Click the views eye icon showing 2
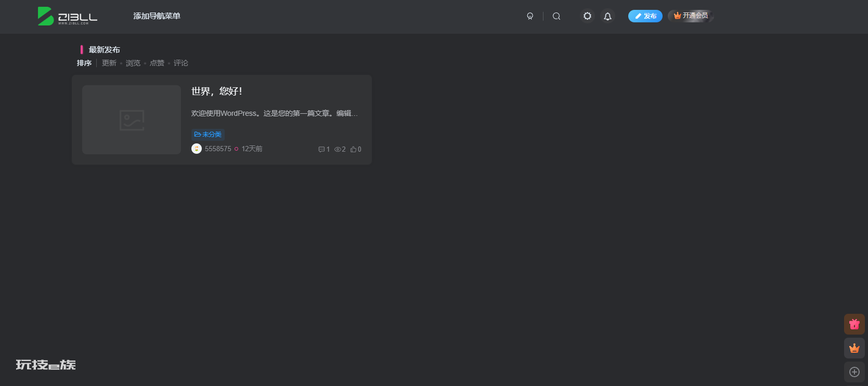 pos(340,149)
